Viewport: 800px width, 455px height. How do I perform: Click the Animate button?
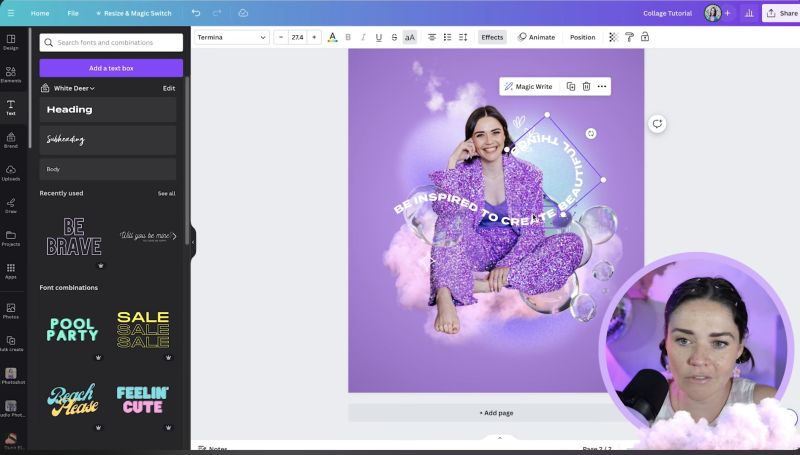coord(536,37)
